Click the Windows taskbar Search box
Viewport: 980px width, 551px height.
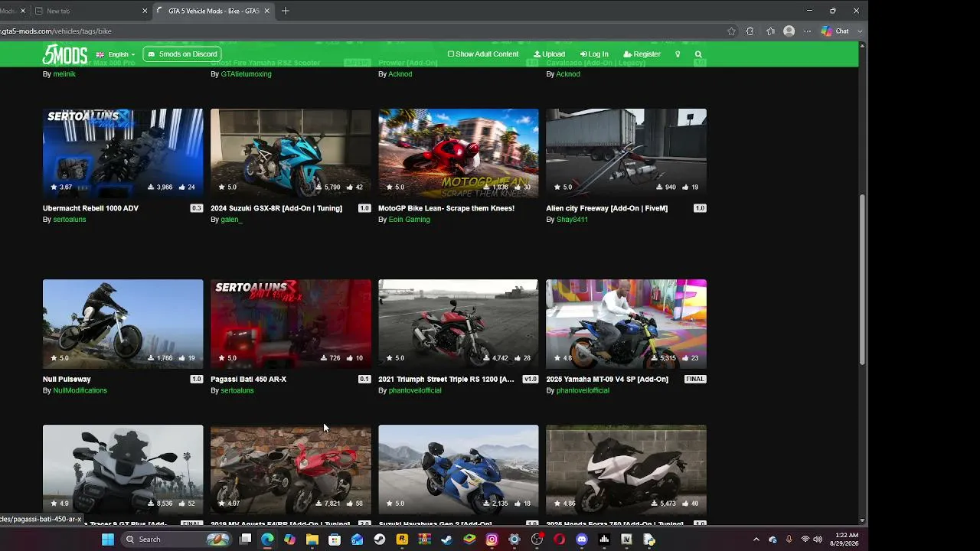176,540
